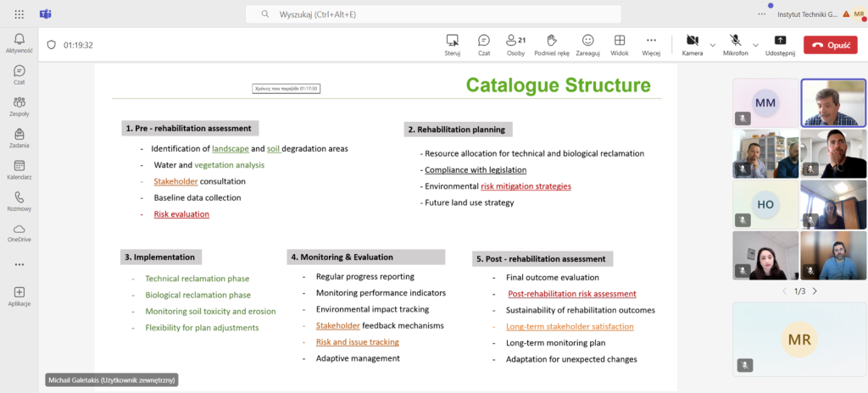The width and height of the screenshot is (868, 393).
Task: Click the Steruj control button
Action: point(453,45)
